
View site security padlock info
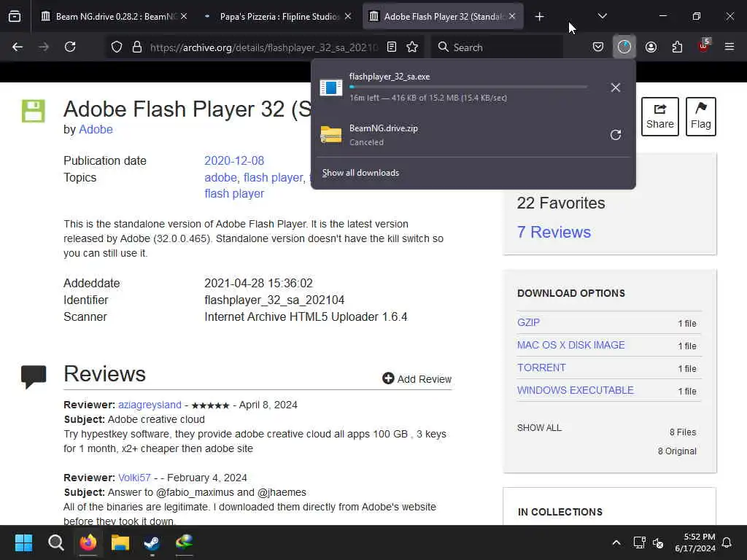(137, 47)
